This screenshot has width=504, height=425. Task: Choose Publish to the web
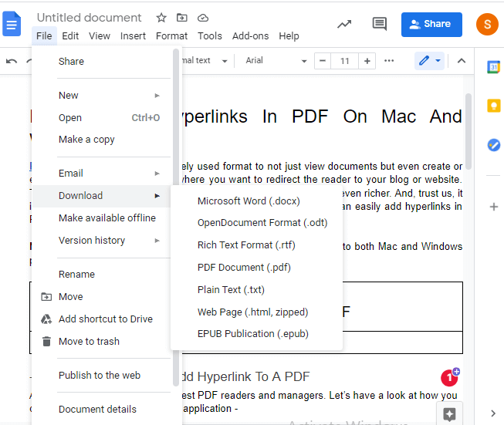tap(101, 375)
